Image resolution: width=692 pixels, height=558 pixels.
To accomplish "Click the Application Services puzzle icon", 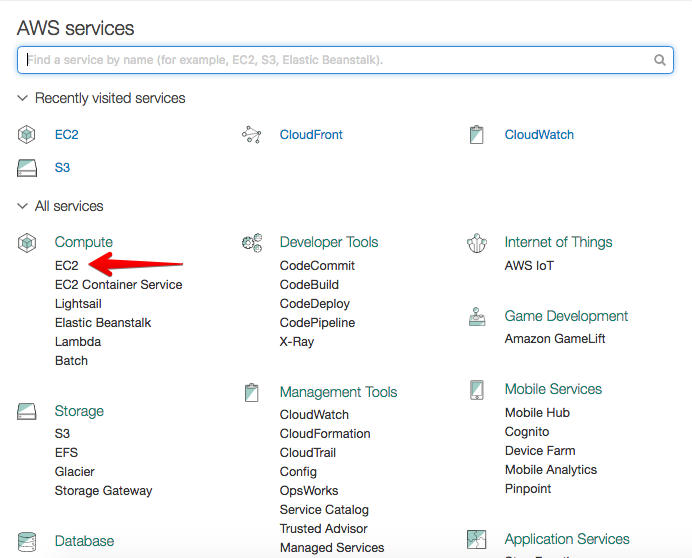I will click(x=477, y=539).
